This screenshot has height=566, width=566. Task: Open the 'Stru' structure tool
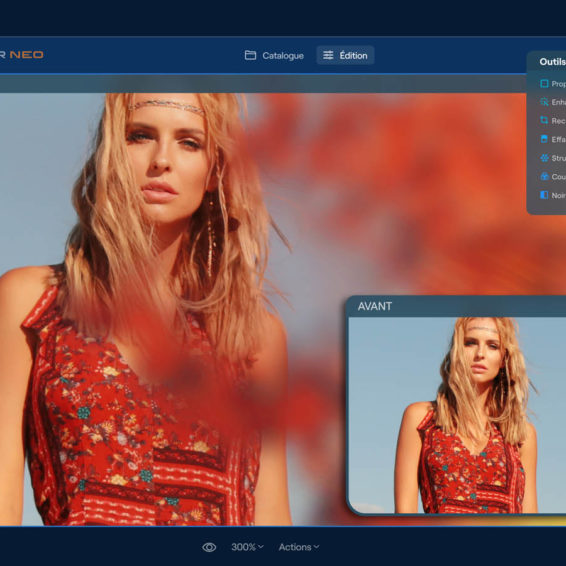[x=552, y=158]
